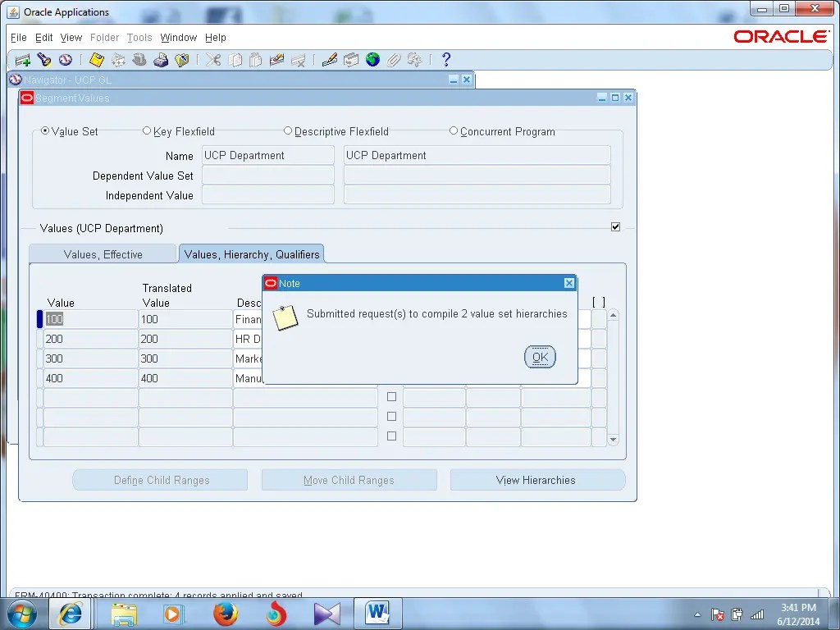Open Firefox from the taskbar

click(x=226, y=614)
